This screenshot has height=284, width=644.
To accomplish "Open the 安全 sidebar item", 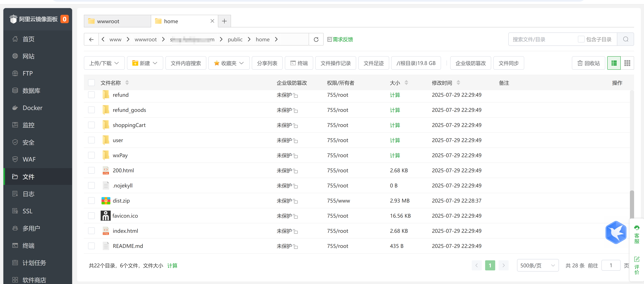I will click(x=38, y=142).
